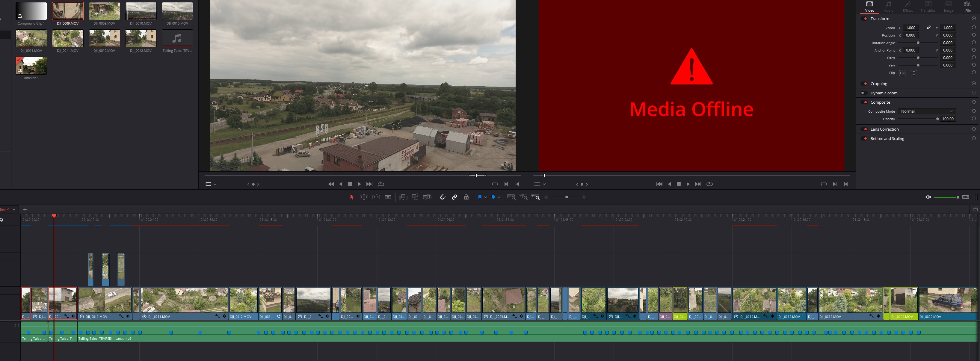Toggle the DIM audio button

(x=966, y=197)
